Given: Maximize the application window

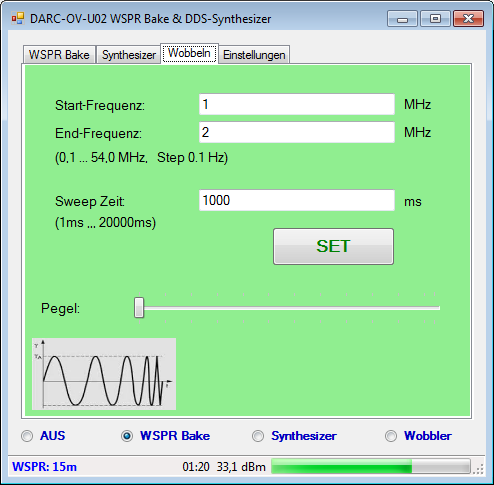Looking at the screenshot, I should pyautogui.click(x=435, y=18).
